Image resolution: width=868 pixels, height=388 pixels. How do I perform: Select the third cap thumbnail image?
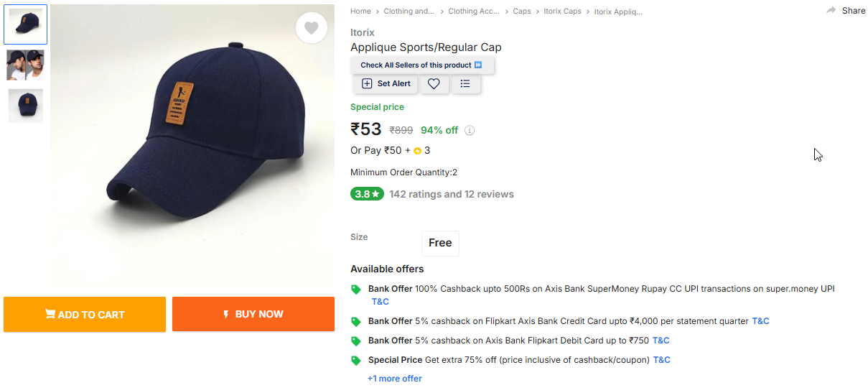pos(25,106)
